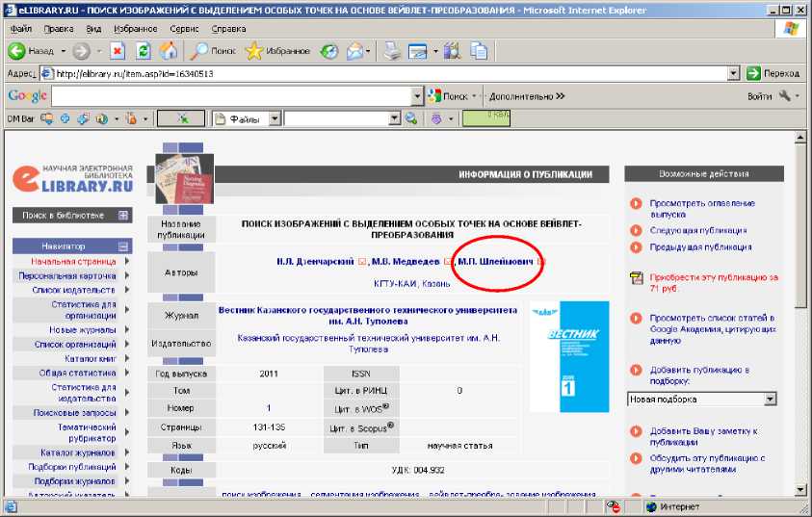Click the magazines image in header

click(x=185, y=178)
